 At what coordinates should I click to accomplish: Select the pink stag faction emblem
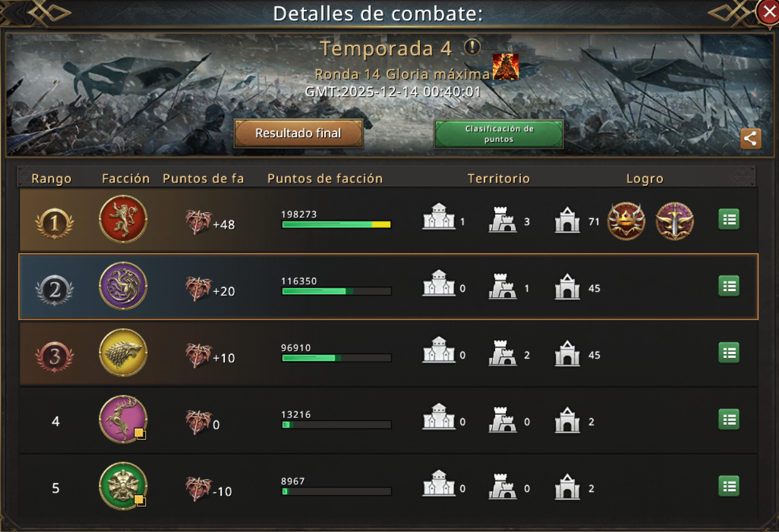(123, 419)
